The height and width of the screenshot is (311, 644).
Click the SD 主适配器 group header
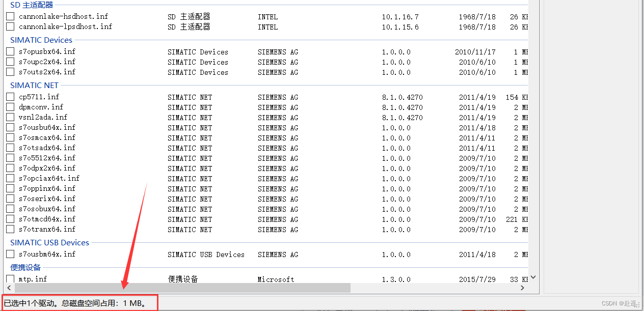tap(32, 5)
